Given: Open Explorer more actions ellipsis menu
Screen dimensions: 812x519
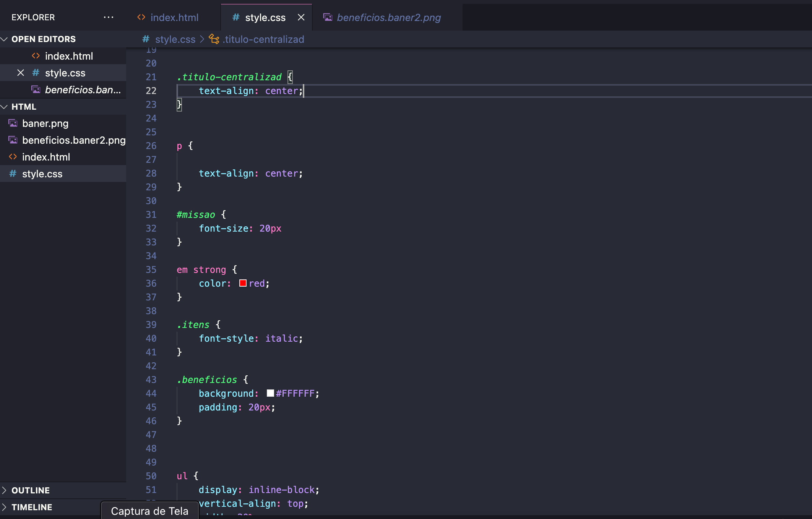Looking at the screenshot, I should [109, 17].
